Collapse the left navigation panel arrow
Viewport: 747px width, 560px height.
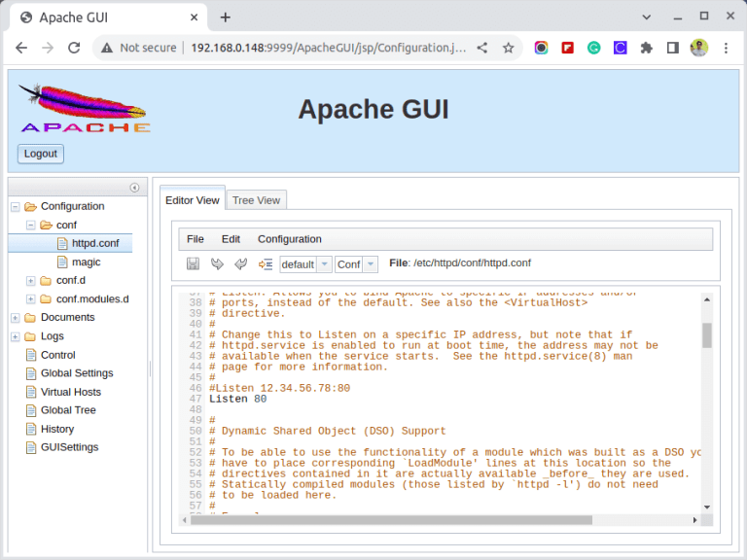[x=135, y=188]
